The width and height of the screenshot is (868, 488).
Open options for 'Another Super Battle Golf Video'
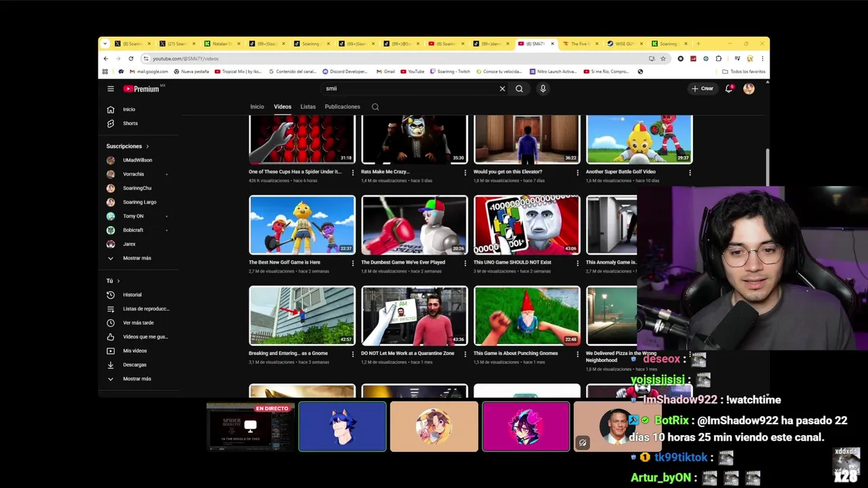click(690, 172)
